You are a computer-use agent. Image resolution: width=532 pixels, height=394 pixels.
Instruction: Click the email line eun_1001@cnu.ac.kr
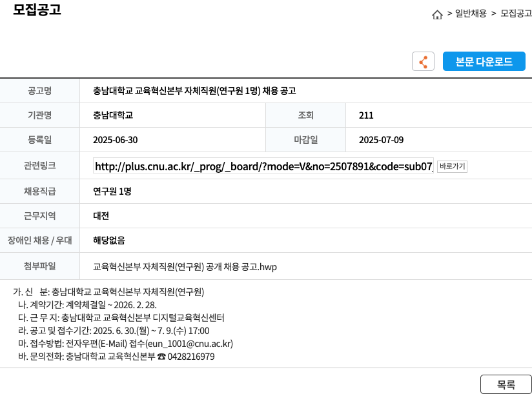[125, 344]
